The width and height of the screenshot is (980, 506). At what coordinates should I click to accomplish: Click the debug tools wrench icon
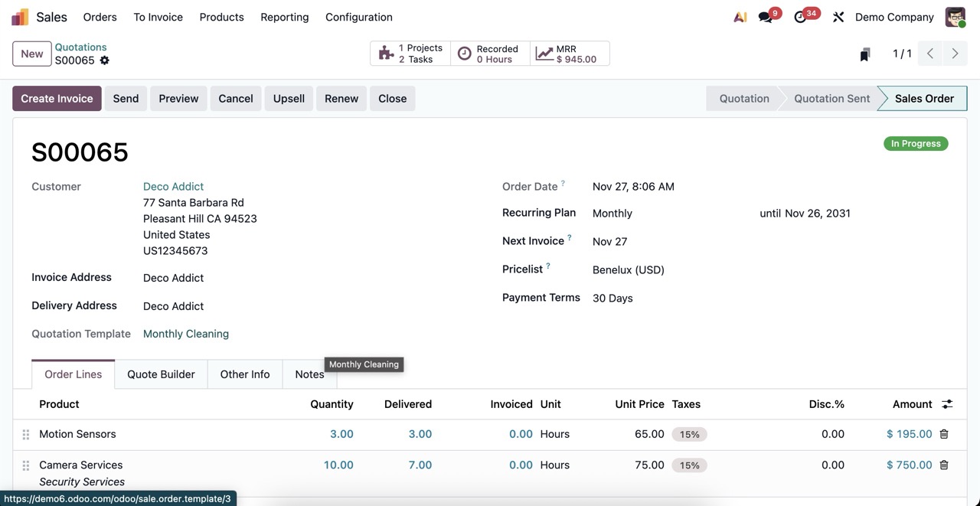pos(838,17)
